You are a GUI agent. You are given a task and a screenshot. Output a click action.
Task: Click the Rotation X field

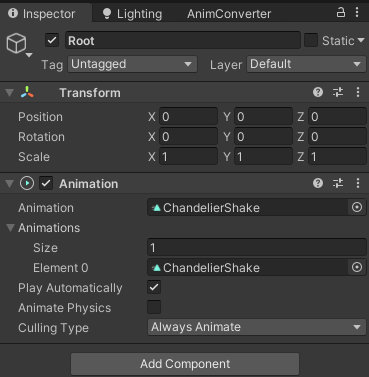coord(188,137)
